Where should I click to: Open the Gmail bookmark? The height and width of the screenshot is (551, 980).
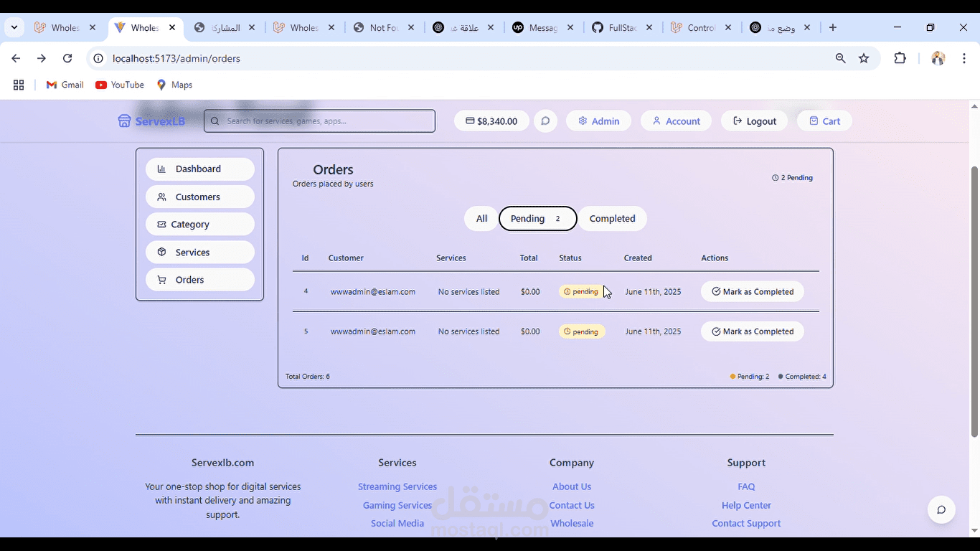point(65,85)
